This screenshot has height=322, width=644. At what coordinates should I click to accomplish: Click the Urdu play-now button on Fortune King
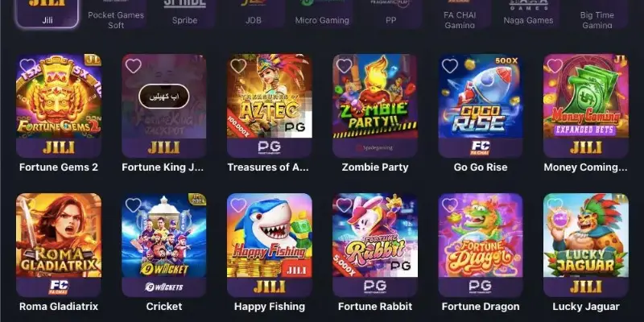coord(164,96)
